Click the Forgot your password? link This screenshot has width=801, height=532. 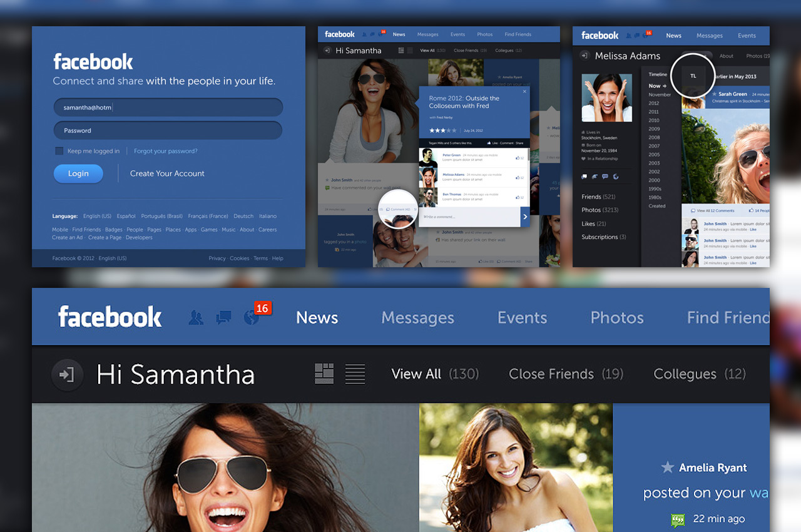166,151
